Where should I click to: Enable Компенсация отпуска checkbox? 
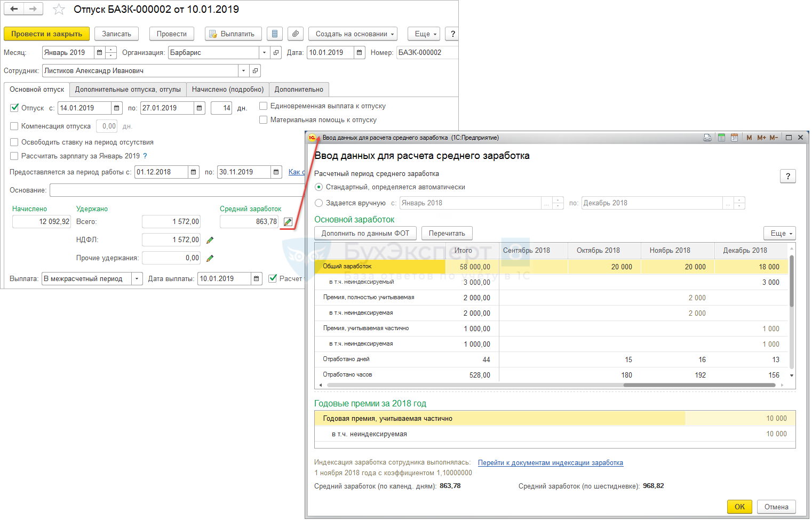pos(14,126)
